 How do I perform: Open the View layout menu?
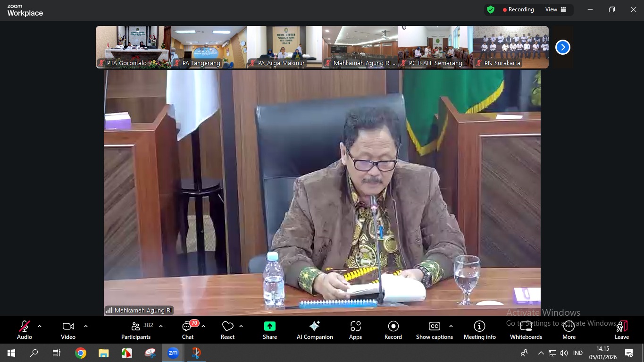coord(555,9)
